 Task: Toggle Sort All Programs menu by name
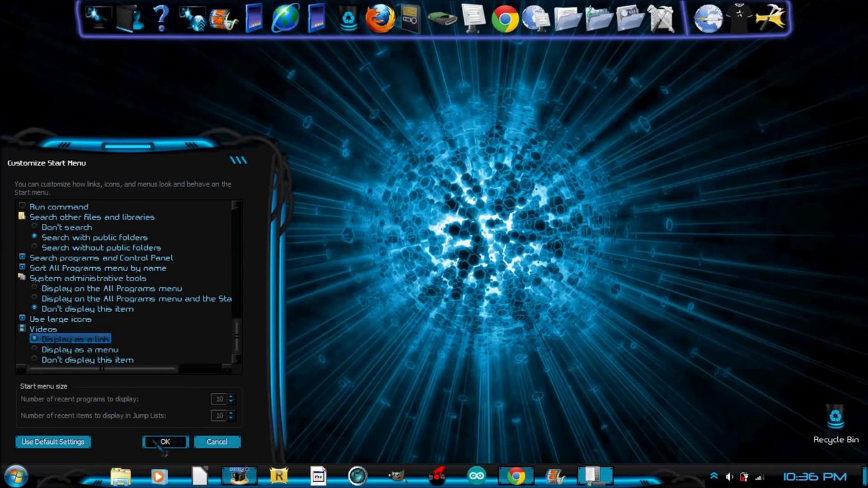tap(22, 268)
